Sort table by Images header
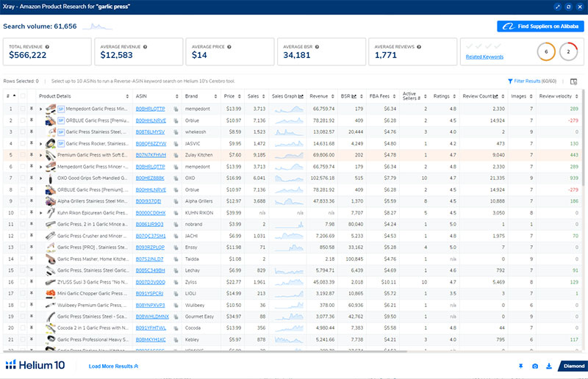This screenshot has width=588, height=379. click(x=522, y=96)
